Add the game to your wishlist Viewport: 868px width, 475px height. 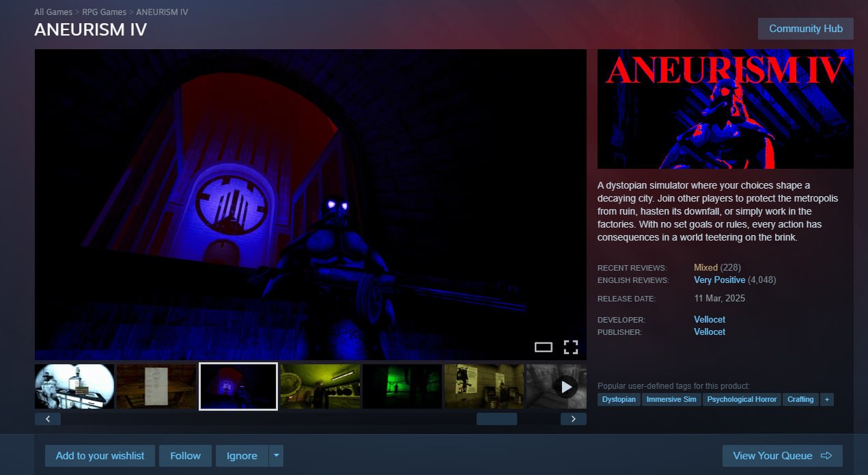tap(100, 456)
